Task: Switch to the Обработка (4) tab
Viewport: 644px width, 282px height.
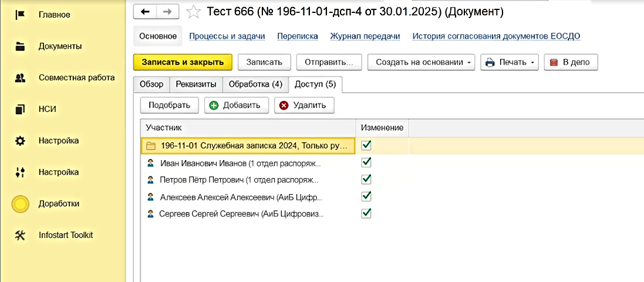Action: 255,84
